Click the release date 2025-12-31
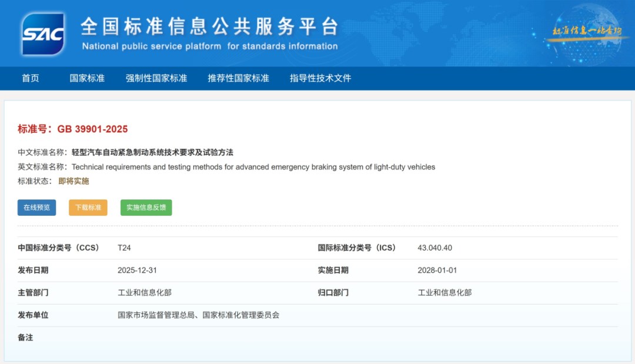Viewport: 635px width, 364px height. 137,271
